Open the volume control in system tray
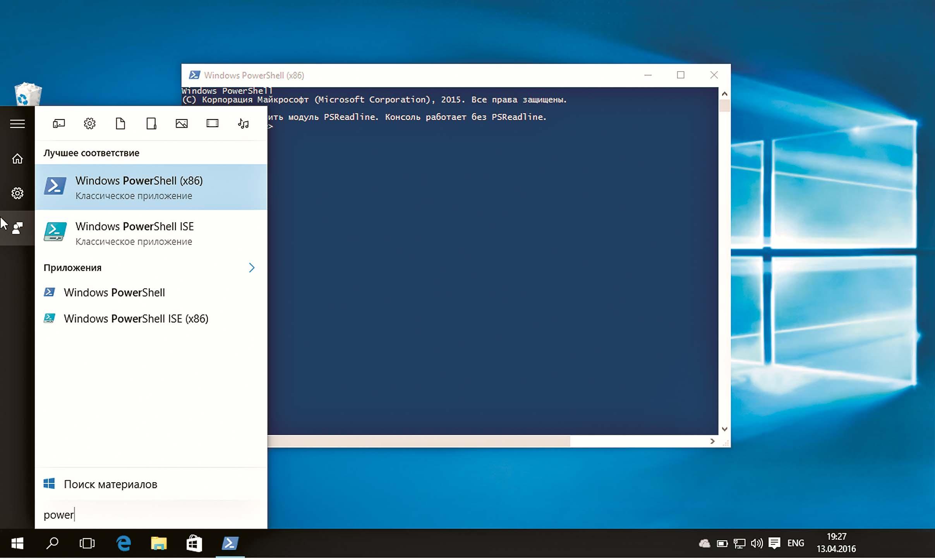The image size is (935, 560). [756, 543]
